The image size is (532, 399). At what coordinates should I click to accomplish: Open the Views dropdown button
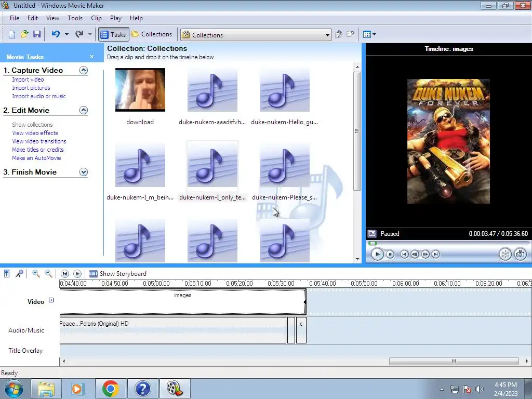[x=369, y=34]
